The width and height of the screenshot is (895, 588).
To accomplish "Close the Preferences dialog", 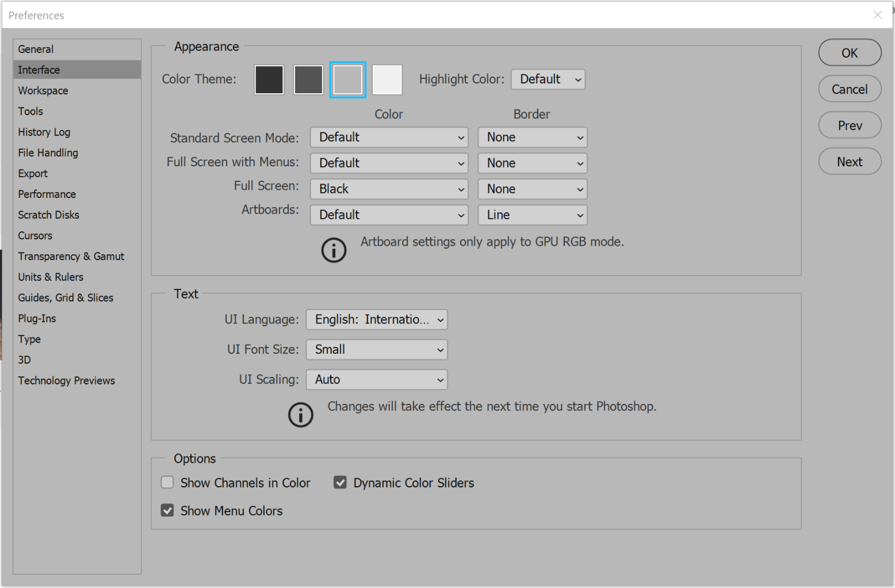I will [x=877, y=15].
